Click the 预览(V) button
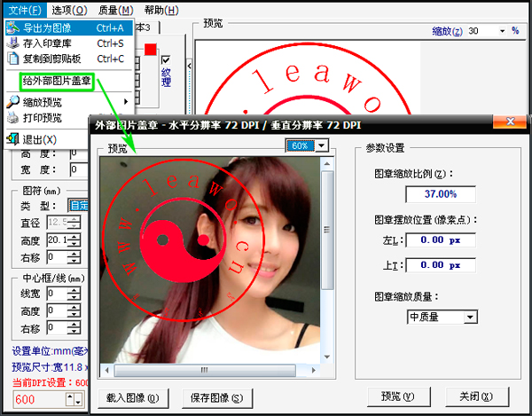This screenshot has width=532, height=416. 399,396
